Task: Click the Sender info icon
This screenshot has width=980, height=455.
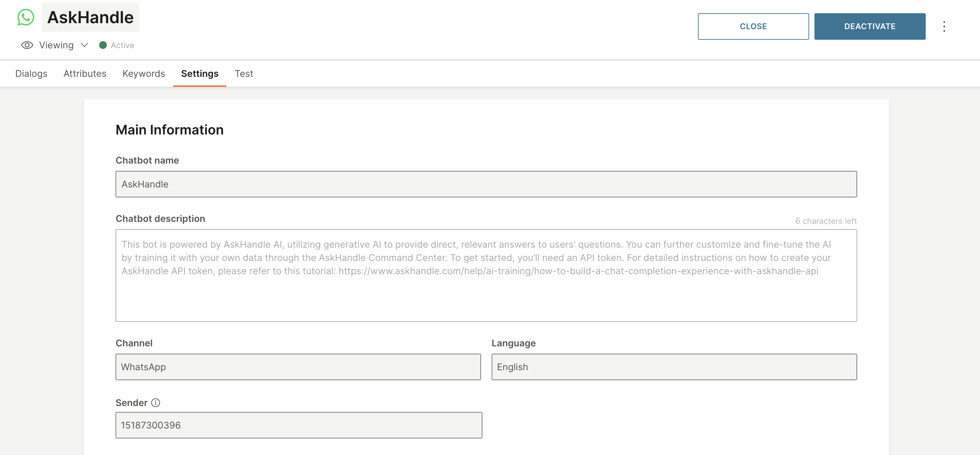Action: [156, 402]
